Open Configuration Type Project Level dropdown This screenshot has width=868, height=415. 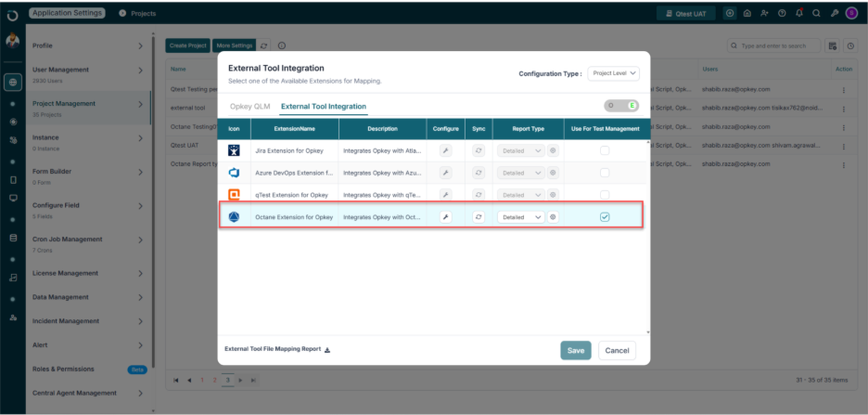613,73
